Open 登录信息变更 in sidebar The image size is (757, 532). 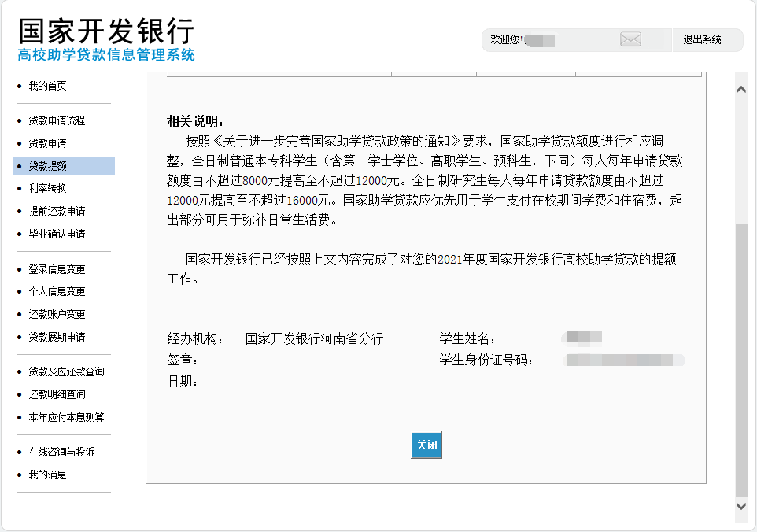(x=57, y=269)
